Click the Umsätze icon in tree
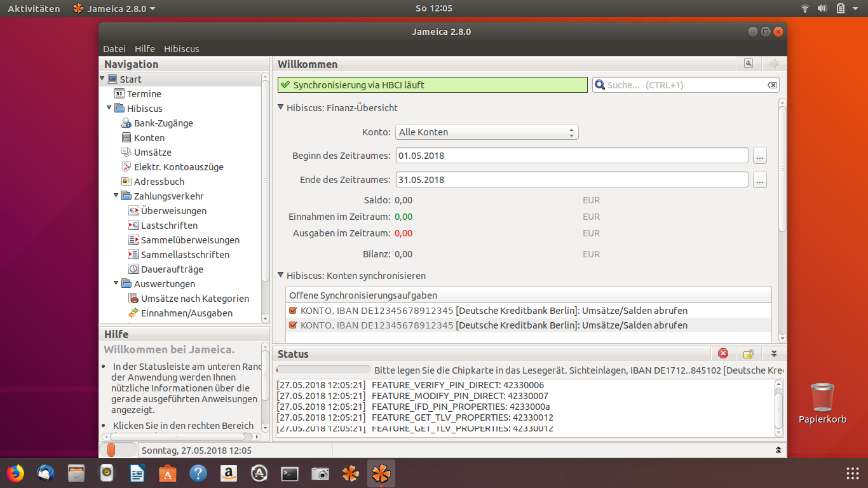 [x=126, y=152]
